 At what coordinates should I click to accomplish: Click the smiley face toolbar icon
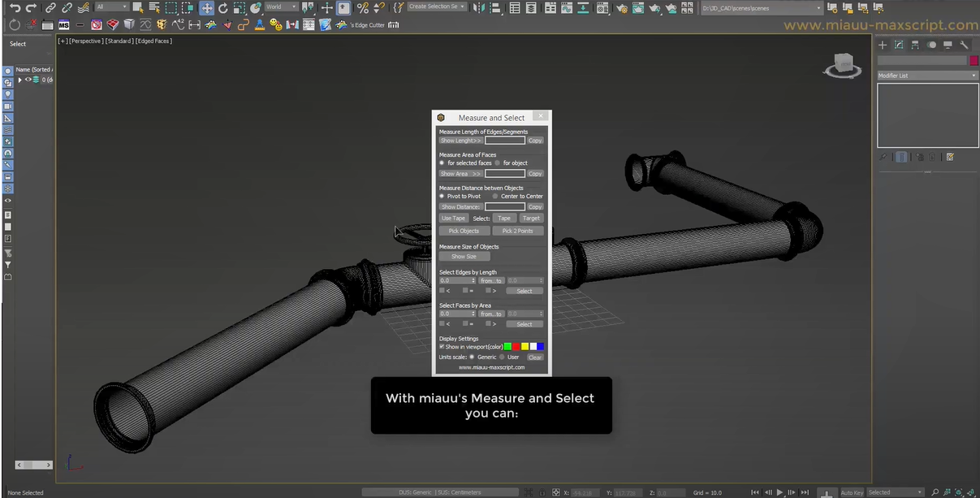click(276, 25)
